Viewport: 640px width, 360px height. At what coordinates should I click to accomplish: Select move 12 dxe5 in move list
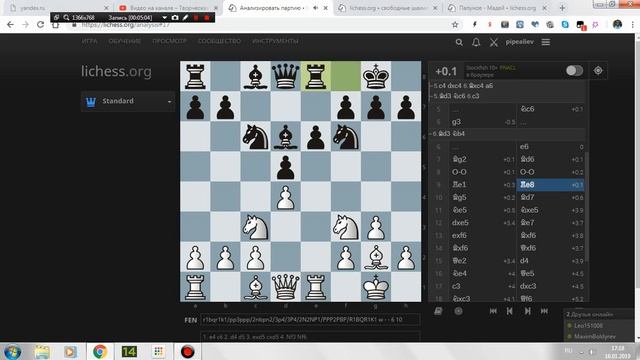tap(482, 222)
